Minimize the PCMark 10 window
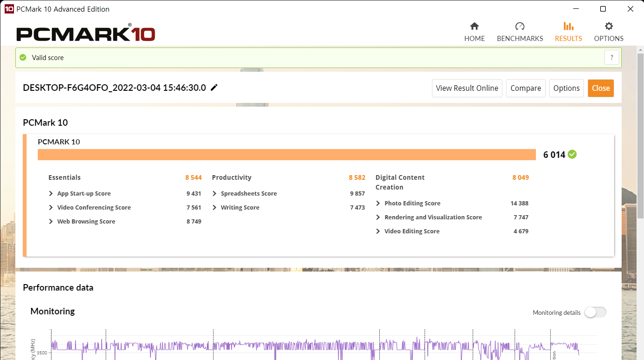The width and height of the screenshot is (644, 360). 576,9
